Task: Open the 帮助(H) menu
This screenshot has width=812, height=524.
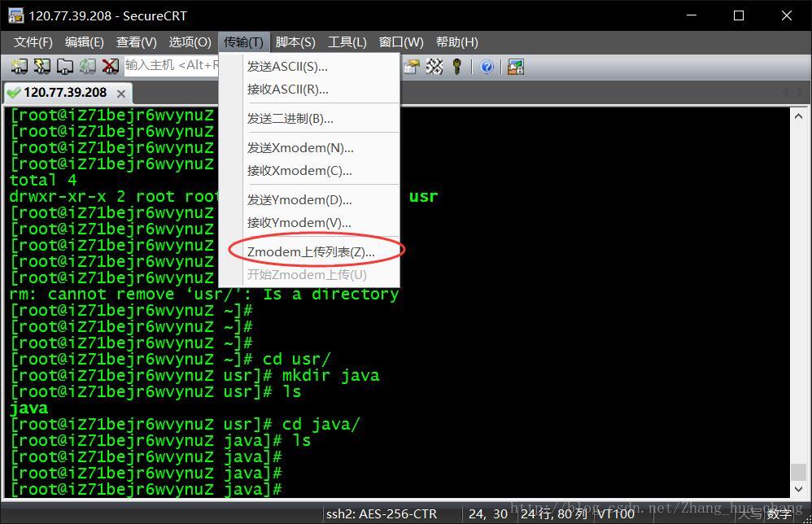Action: pos(456,42)
